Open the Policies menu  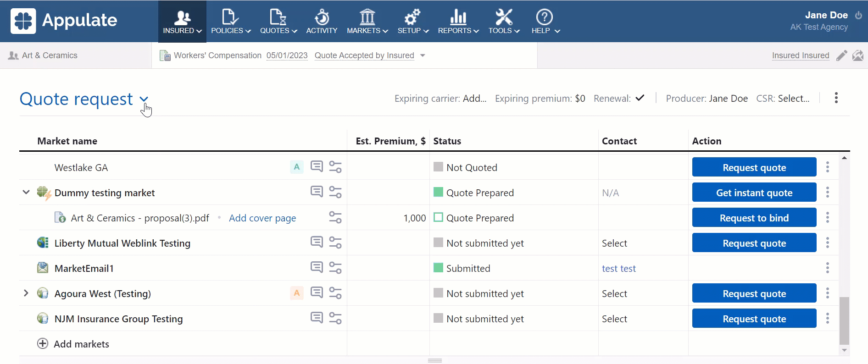click(x=231, y=22)
